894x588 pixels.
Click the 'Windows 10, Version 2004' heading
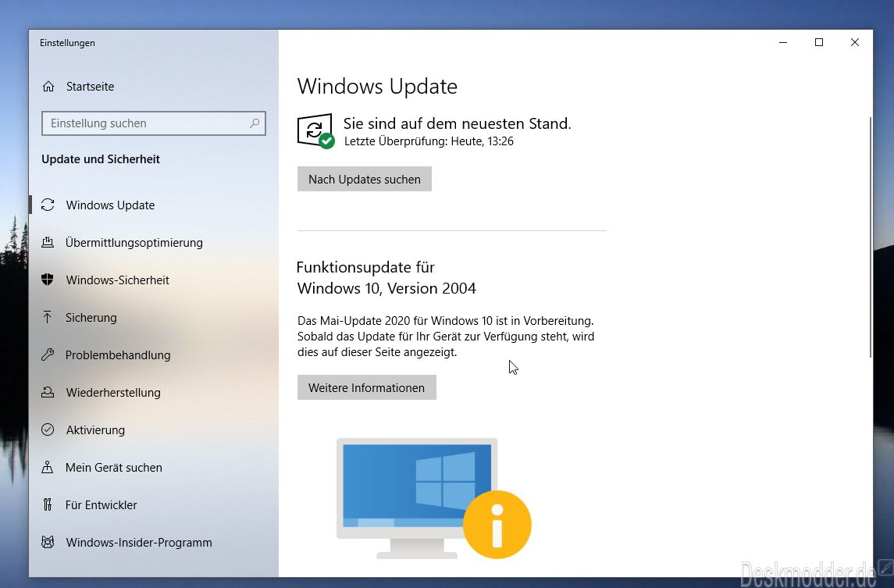386,289
